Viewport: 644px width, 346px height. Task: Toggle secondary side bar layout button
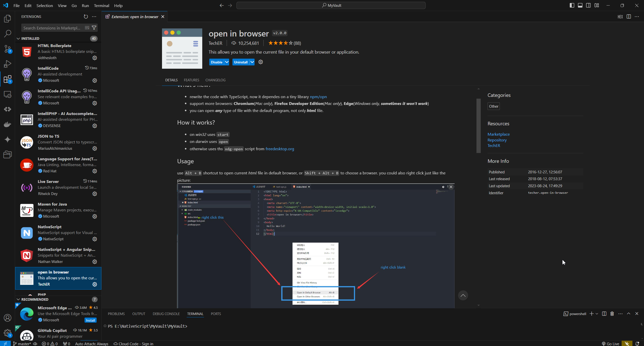pyautogui.click(x=588, y=5)
